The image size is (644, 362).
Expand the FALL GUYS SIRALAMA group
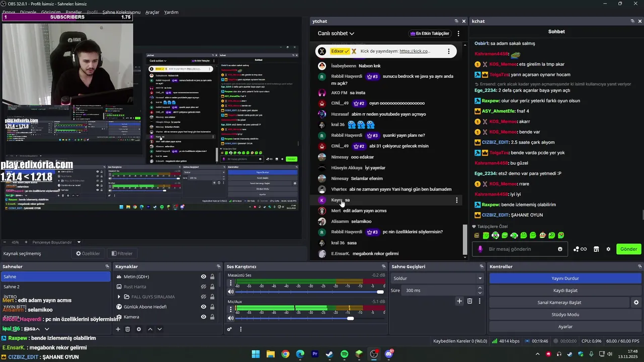click(119, 297)
